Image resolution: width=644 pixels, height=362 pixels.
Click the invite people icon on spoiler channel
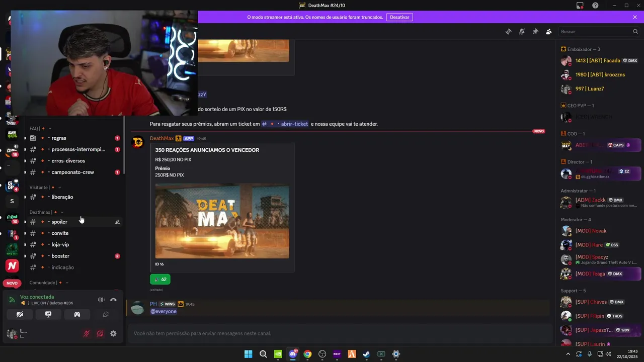coord(117,222)
